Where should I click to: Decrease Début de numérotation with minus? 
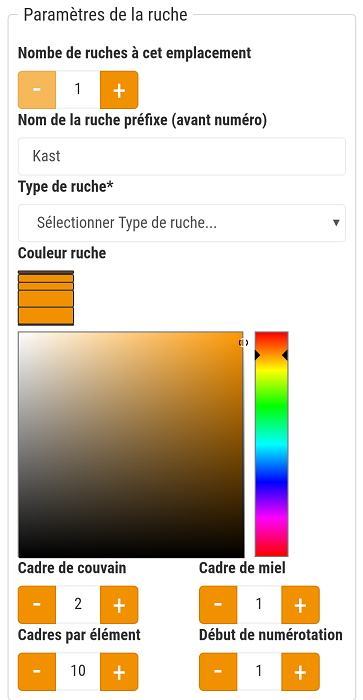[x=218, y=671]
